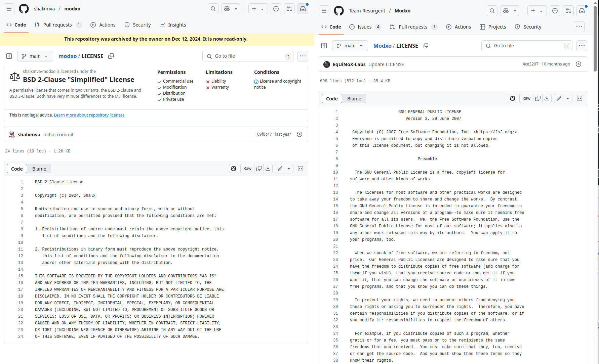Open the hamburger menu in left shalxmva window
This screenshot has height=364, width=599.
(x=9, y=9)
